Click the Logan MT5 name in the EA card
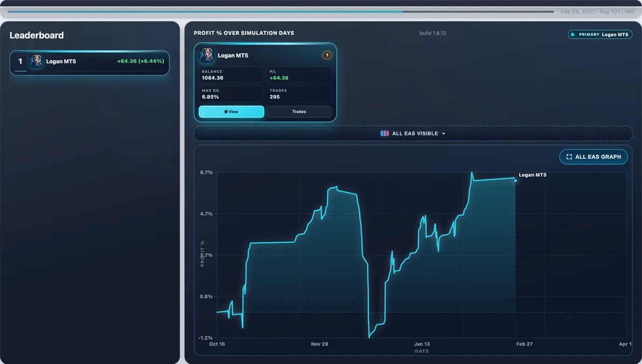 pos(233,55)
